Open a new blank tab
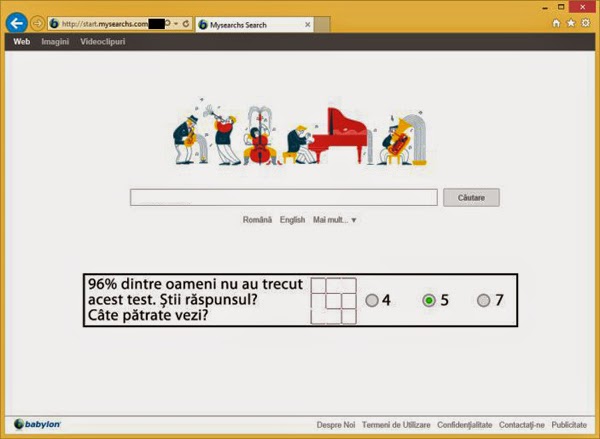 coord(322,25)
